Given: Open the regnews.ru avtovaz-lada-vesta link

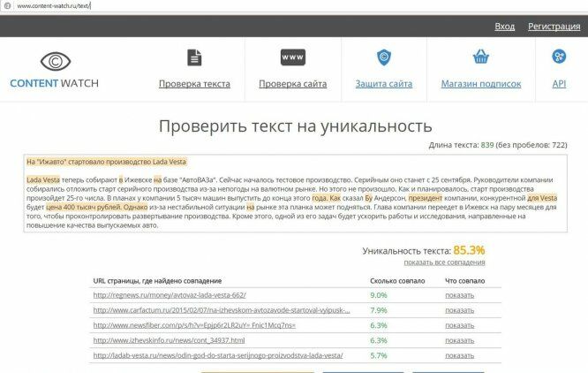Looking at the screenshot, I should (170, 295).
